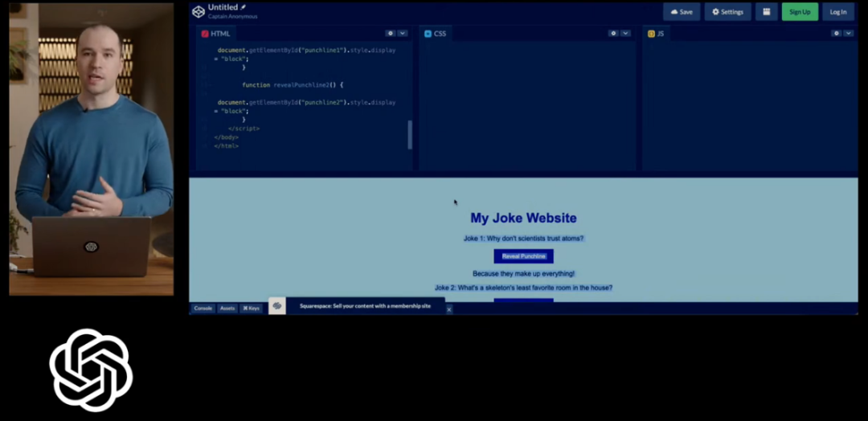Open the Assets panel
868x421 pixels.
tap(227, 309)
